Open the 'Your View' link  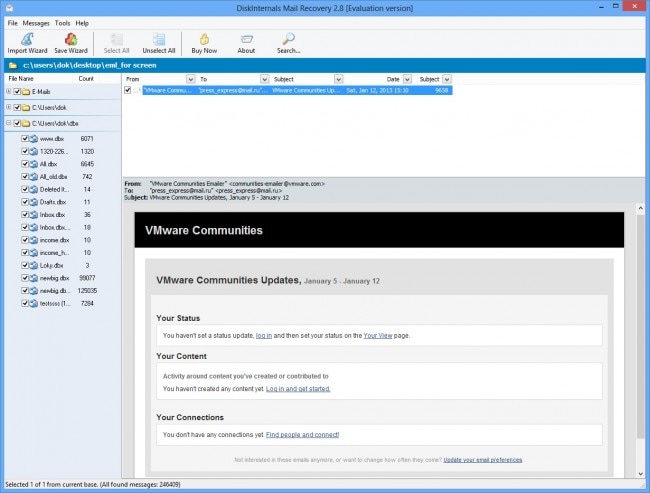[378, 336]
